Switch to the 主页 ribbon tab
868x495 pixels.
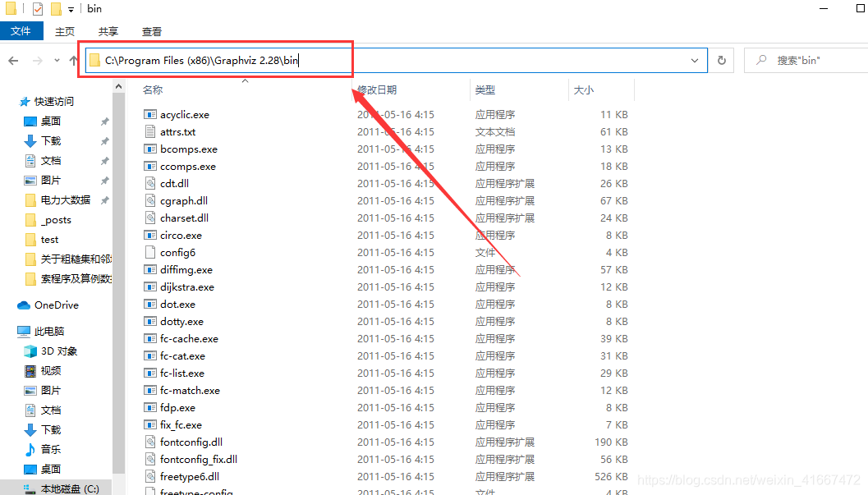(x=65, y=31)
